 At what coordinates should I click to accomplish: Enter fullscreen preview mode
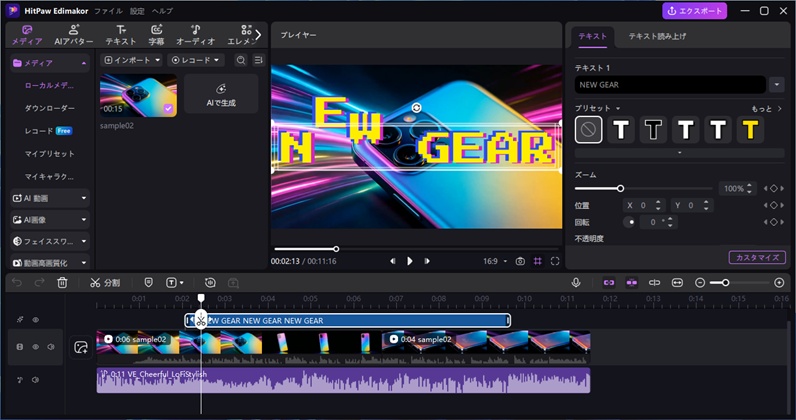point(555,261)
